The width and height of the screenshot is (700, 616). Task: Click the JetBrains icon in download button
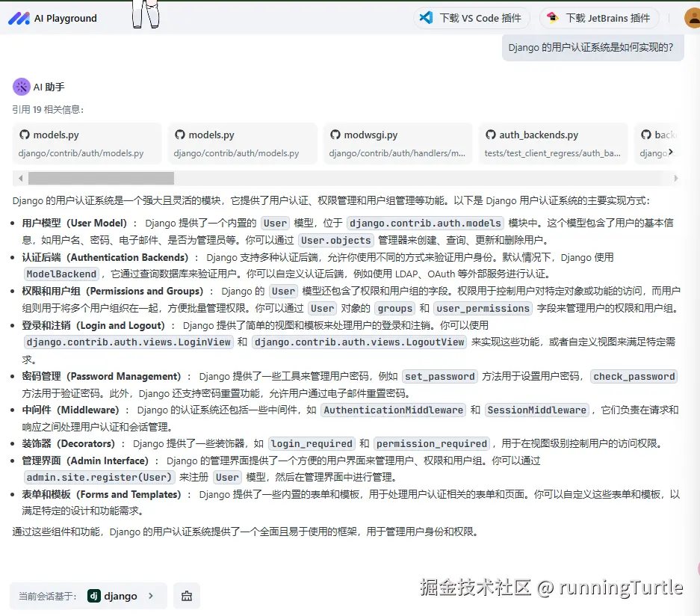(x=551, y=17)
